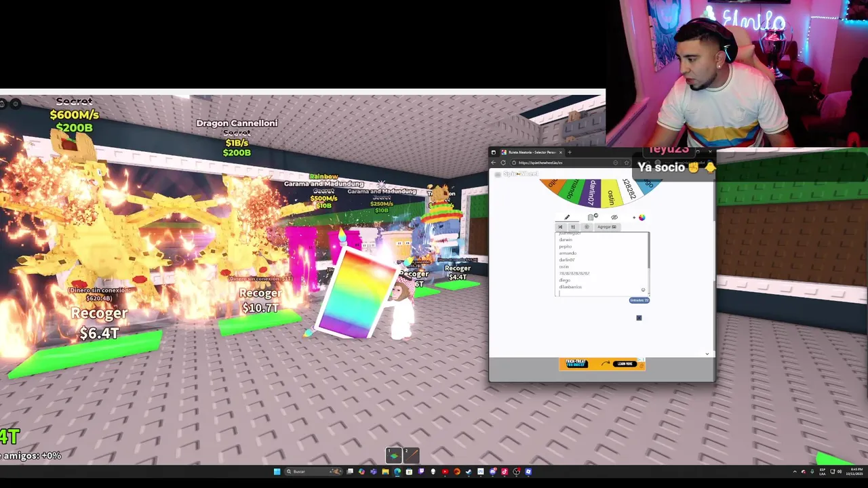868x488 pixels.
Task: Click the purple darlin07 wheel segment
Action: click(x=591, y=192)
